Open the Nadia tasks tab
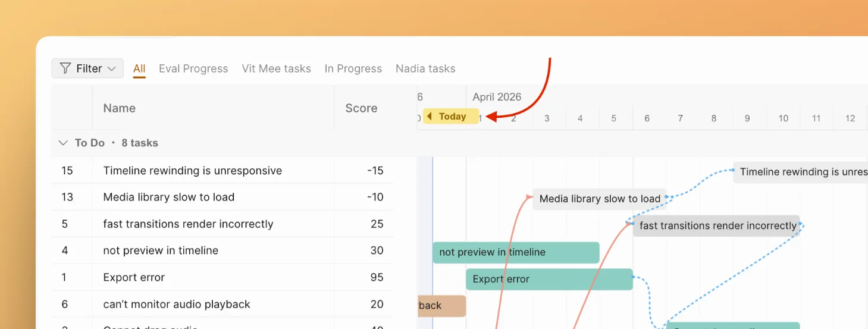The width and height of the screenshot is (868, 329). click(425, 68)
